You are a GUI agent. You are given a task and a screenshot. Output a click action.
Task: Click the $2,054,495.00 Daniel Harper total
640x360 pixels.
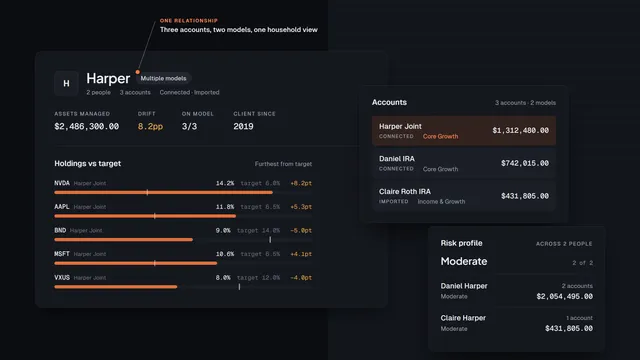(564, 297)
